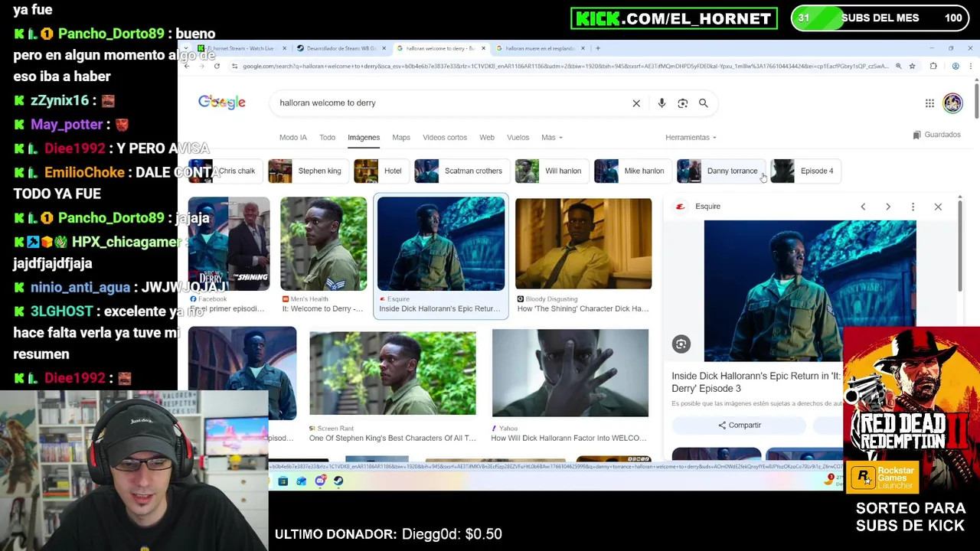This screenshot has height=551, width=980.
Task: Go to the Google logo homepage
Action: click(x=222, y=103)
